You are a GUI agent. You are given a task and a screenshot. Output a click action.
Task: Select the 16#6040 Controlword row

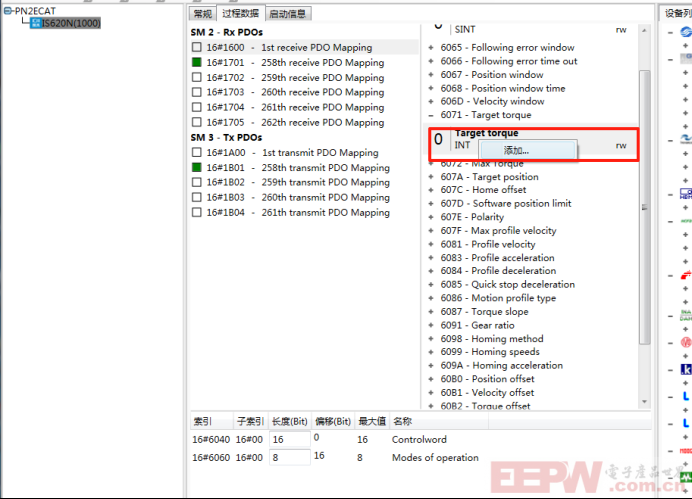[x=421, y=439]
